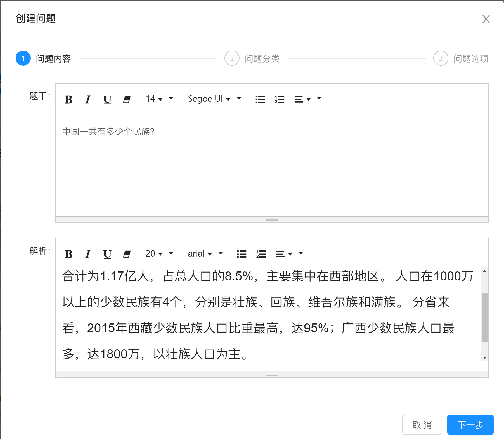Open paragraph alignment dropdown in 解析 toolbar

point(284,254)
